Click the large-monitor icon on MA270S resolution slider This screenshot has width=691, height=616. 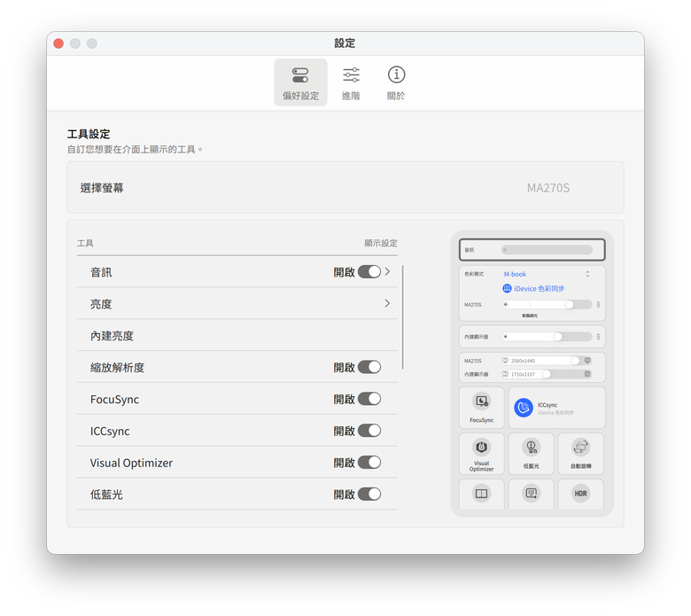pyautogui.click(x=587, y=361)
